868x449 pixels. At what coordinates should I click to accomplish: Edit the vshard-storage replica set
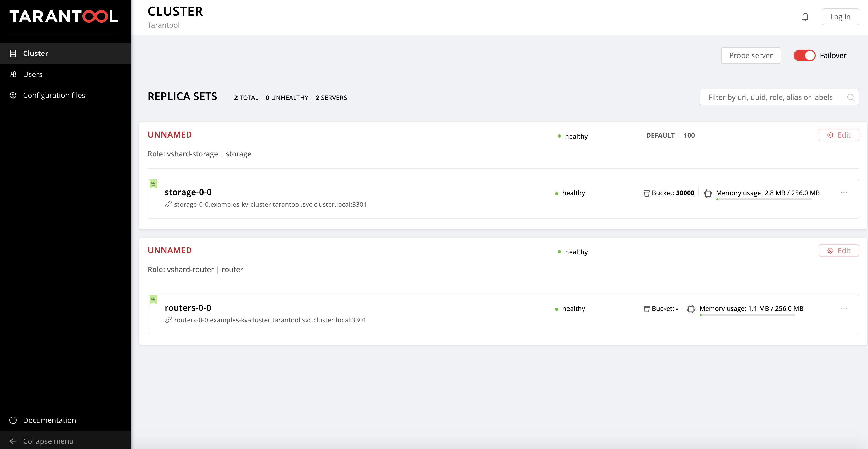click(838, 135)
